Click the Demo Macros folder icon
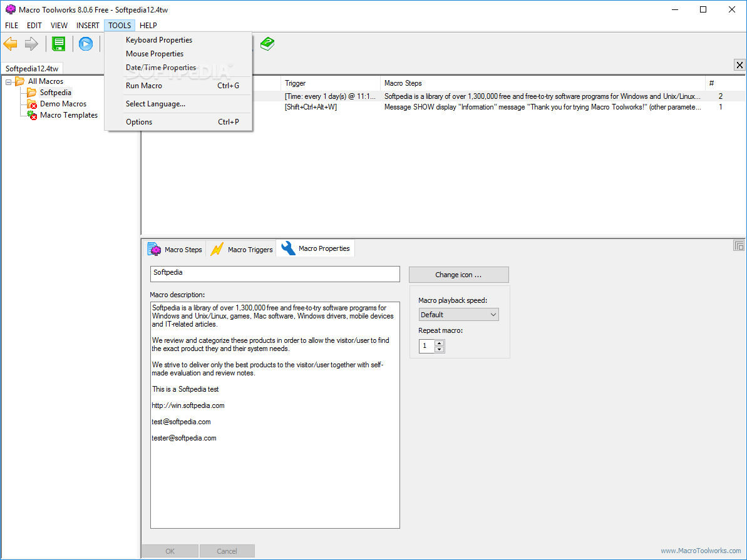 point(32,104)
